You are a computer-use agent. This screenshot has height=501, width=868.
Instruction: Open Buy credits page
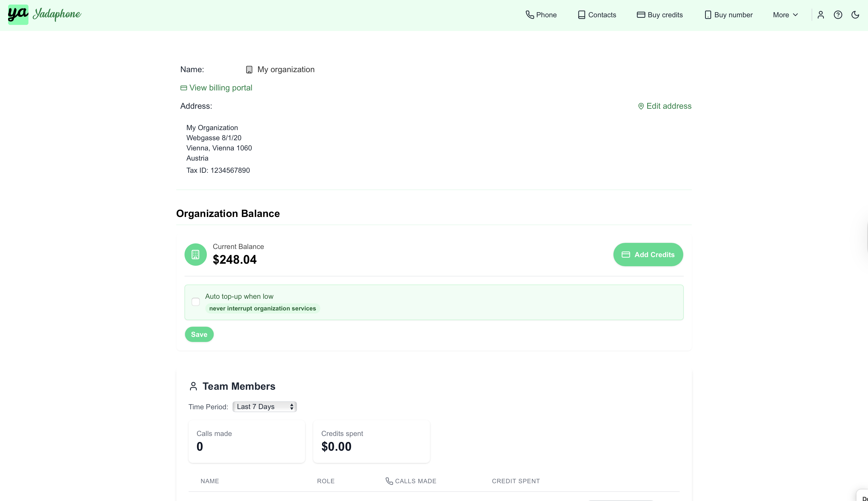(660, 15)
